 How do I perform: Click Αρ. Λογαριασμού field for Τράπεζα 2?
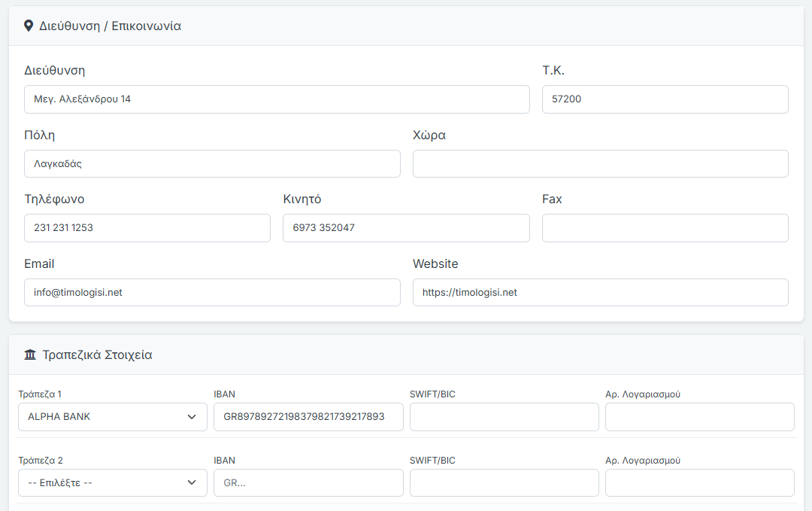[699, 483]
